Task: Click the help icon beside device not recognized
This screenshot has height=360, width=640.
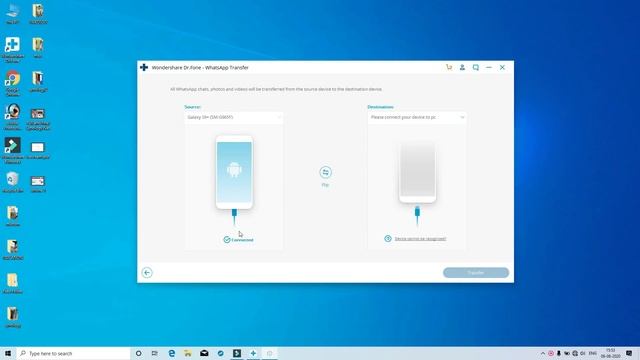Action: [x=388, y=238]
